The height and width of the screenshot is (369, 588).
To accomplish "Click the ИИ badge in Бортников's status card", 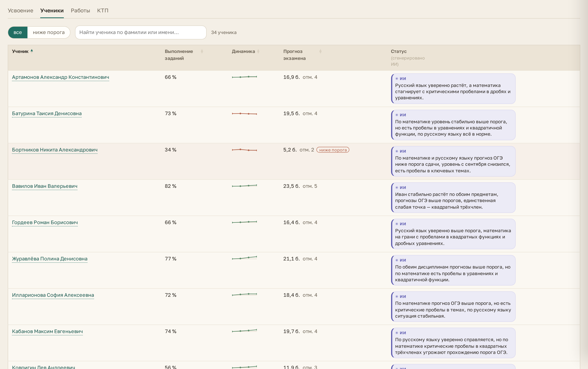I will pyautogui.click(x=400, y=151).
